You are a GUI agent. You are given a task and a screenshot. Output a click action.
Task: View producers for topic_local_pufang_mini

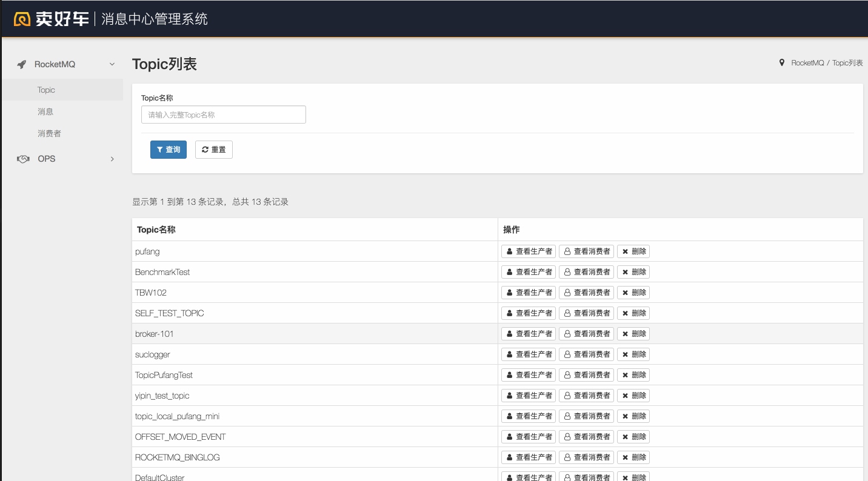(x=529, y=416)
